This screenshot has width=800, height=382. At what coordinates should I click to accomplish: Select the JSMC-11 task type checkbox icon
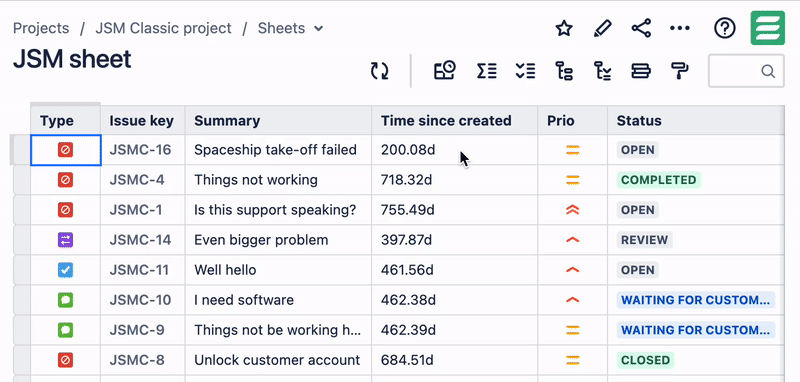65,270
